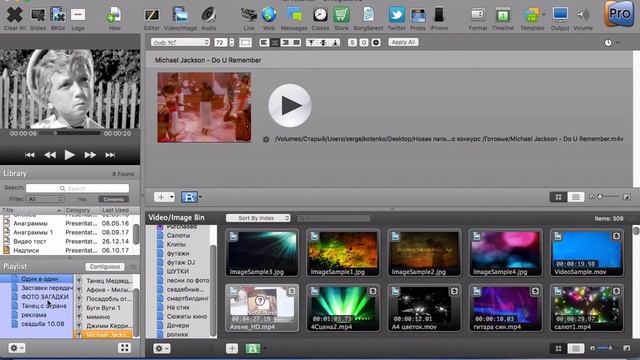
Task: Fast forward the preview video
Action: (90, 155)
